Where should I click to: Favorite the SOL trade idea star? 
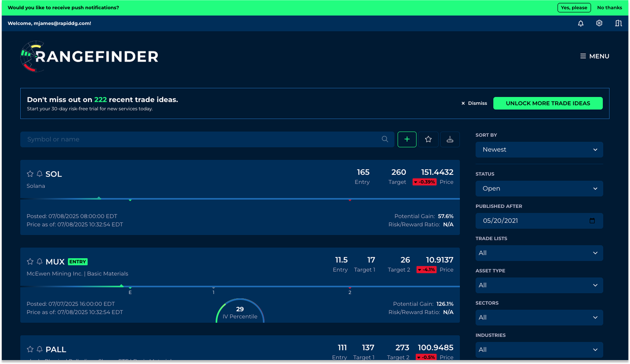click(x=30, y=174)
